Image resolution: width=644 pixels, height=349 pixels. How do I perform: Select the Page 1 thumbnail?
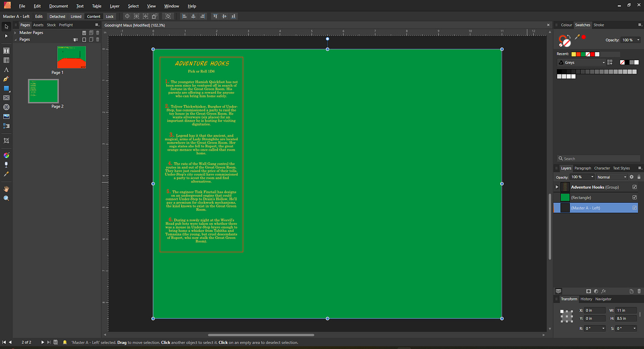[71, 57]
